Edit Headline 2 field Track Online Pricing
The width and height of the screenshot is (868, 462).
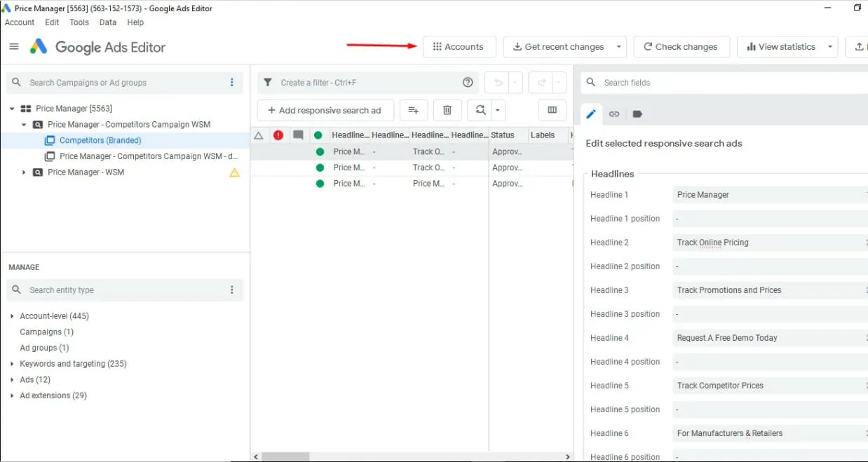point(770,243)
